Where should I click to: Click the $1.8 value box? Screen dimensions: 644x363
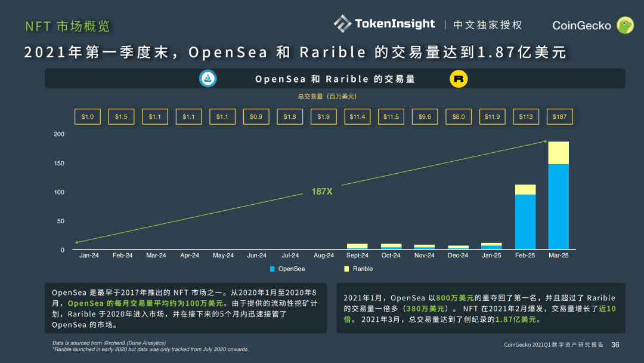click(290, 117)
